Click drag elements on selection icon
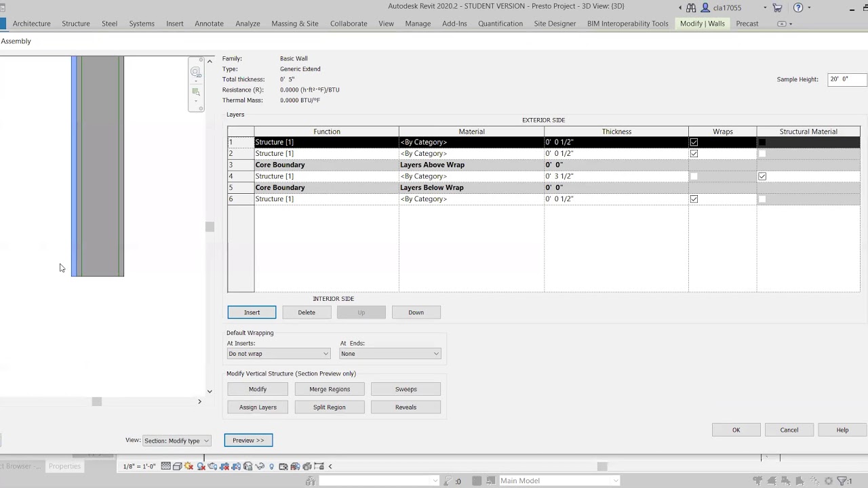868x488 pixels. coord(814,481)
